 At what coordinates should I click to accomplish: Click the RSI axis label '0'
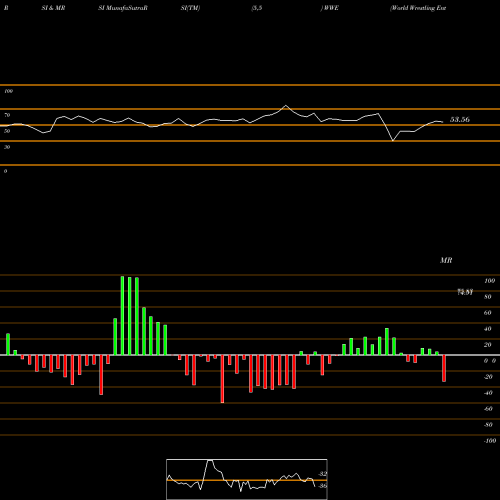(5, 171)
